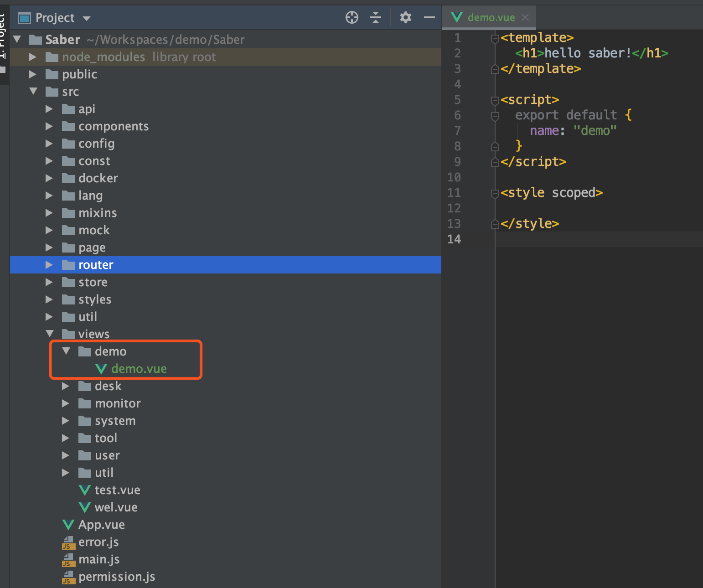Place cursor on empty line 14 in editor
703x588 pixels.
pyautogui.click(x=599, y=239)
